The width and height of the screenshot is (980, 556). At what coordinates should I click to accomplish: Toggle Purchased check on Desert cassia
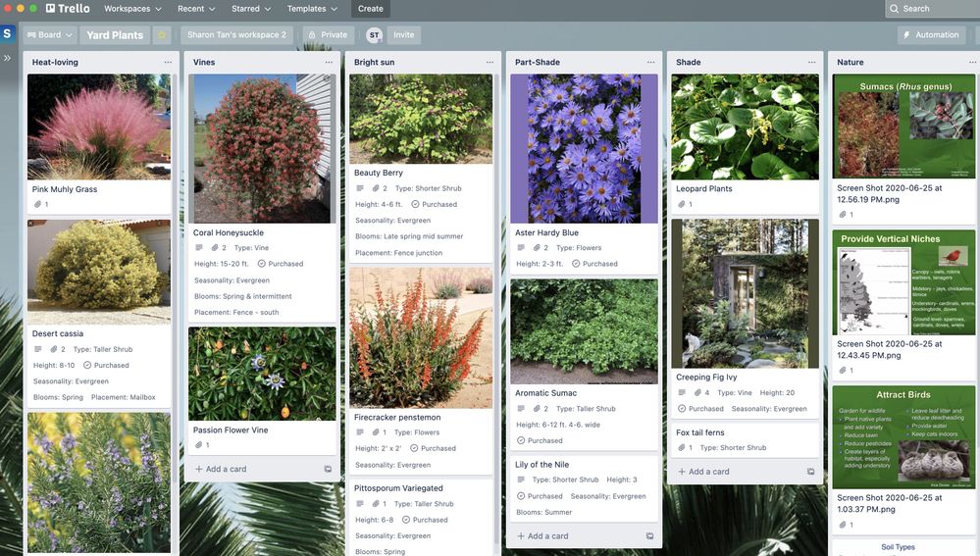click(x=87, y=365)
